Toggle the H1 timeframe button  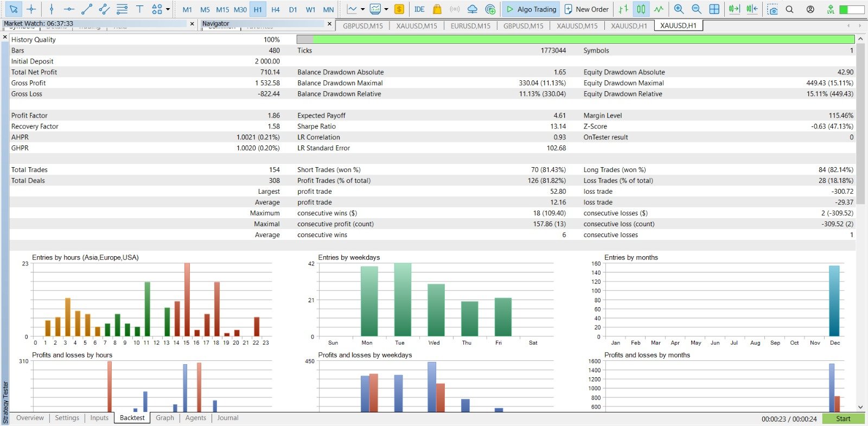click(x=258, y=10)
